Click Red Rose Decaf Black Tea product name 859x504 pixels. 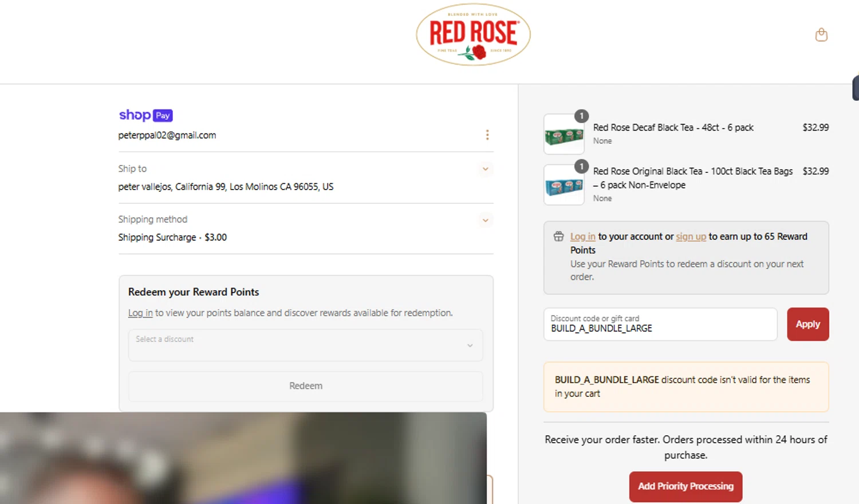tap(673, 128)
